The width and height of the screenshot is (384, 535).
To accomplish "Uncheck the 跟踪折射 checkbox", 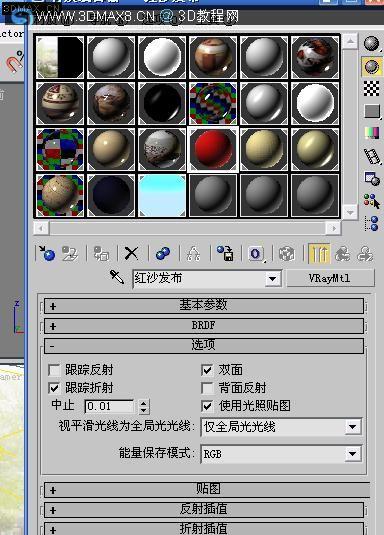I will tap(54, 388).
